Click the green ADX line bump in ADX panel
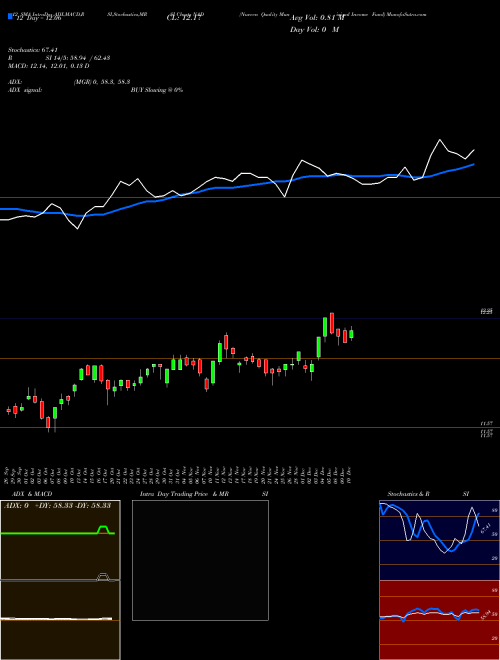This screenshot has height=660, width=500. click(x=103, y=529)
